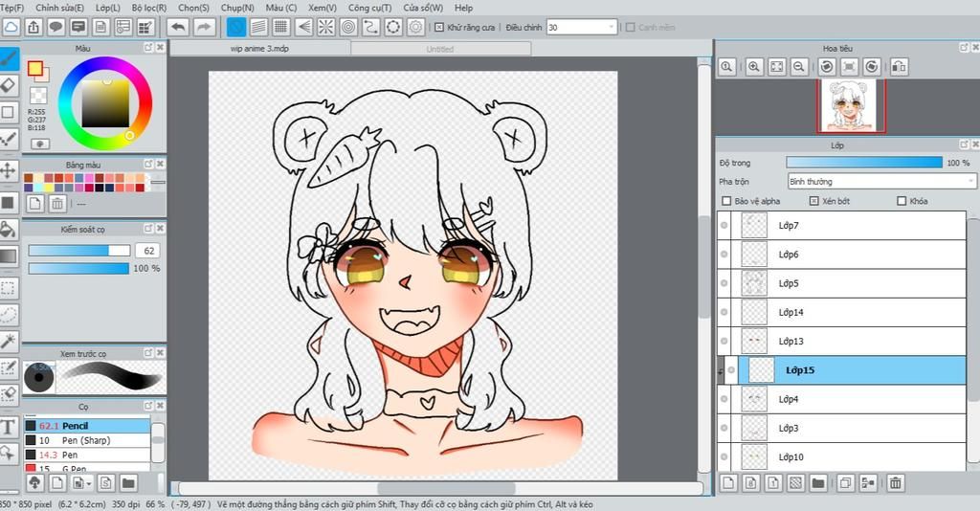980x511 pixels.
Task: Select the Magic Wand tool
Action: pos(8,341)
